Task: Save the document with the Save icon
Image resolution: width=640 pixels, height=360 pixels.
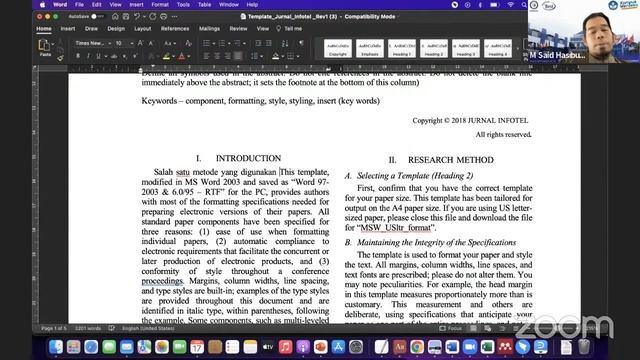Action: 126,16
